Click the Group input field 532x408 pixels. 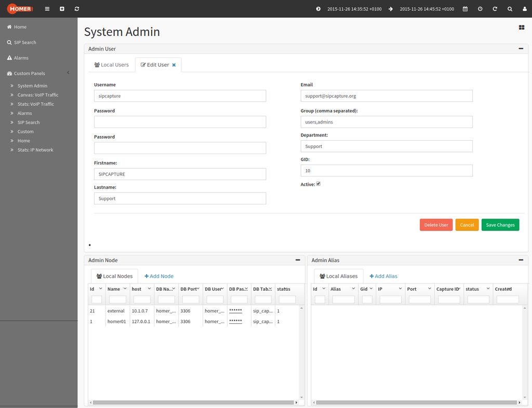387,122
